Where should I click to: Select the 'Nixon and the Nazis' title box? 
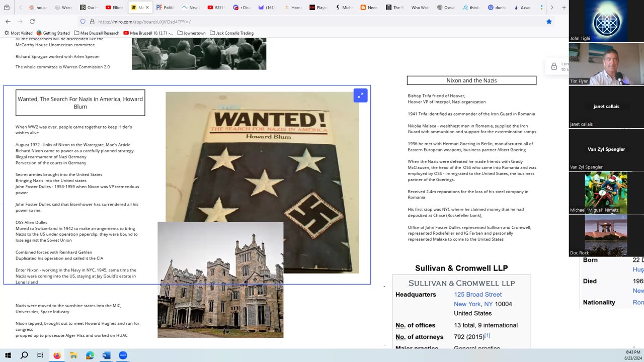(x=471, y=80)
